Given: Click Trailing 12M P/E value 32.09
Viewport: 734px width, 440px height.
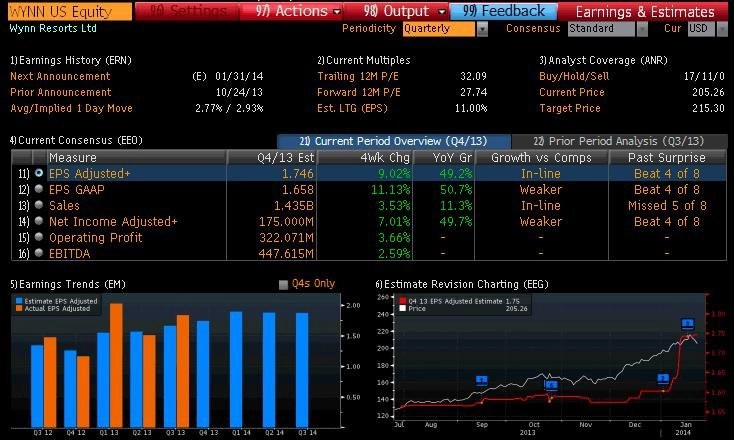Looking at the screenshot, I should click(x=473, y=76).
